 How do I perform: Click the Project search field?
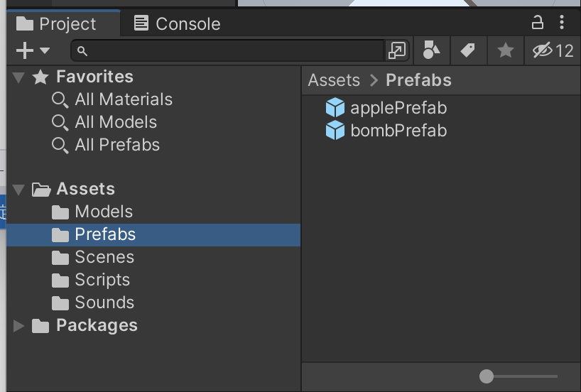[228, 50]
